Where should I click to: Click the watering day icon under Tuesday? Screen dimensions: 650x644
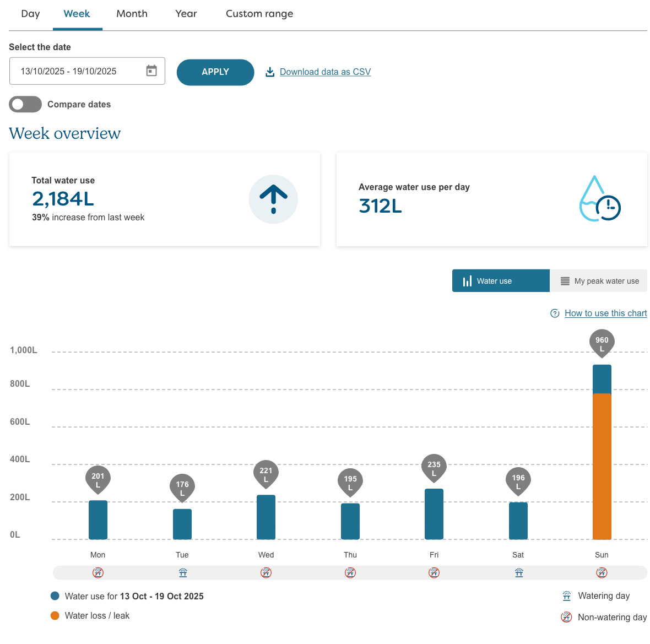point(182,572)
